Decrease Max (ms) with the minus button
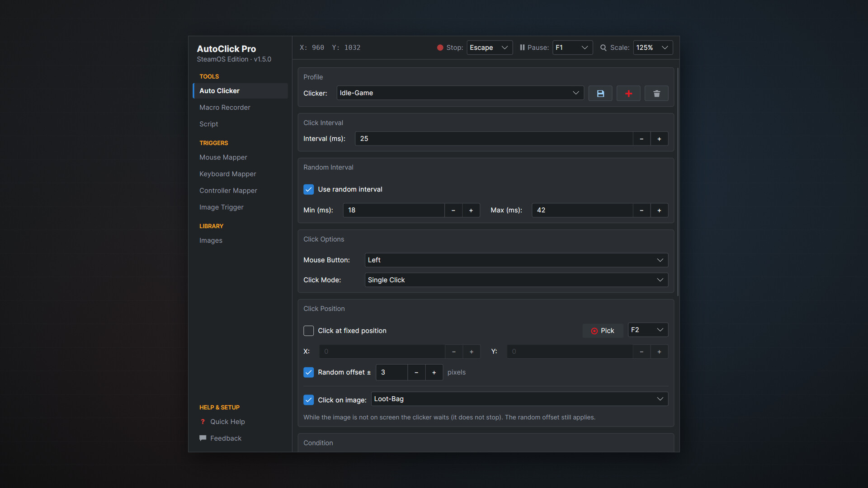Image resolution: width=868 pixels, height=488 pixels. [x=642, y=210]
